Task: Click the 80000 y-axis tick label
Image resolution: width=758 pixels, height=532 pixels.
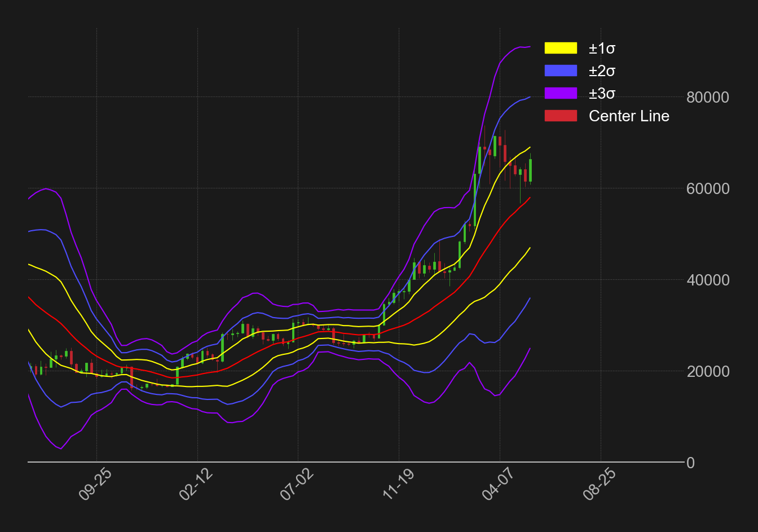Action: (708, 98)
